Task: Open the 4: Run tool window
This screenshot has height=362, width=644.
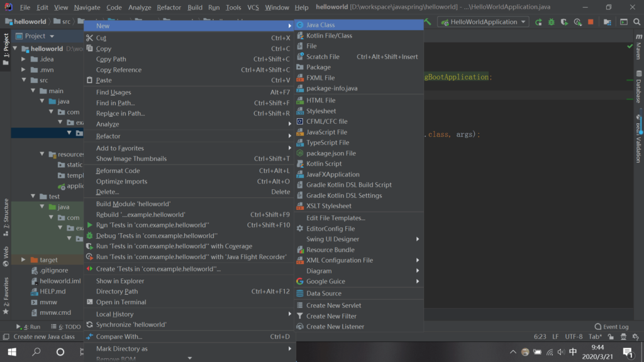Action: pyautogui.click(x=28, y=327)
